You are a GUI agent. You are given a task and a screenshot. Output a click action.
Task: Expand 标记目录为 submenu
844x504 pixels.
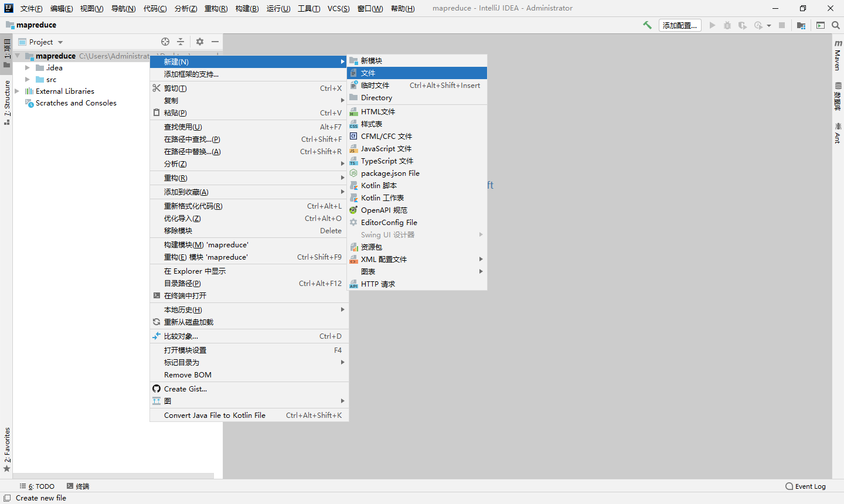[249, 362]
